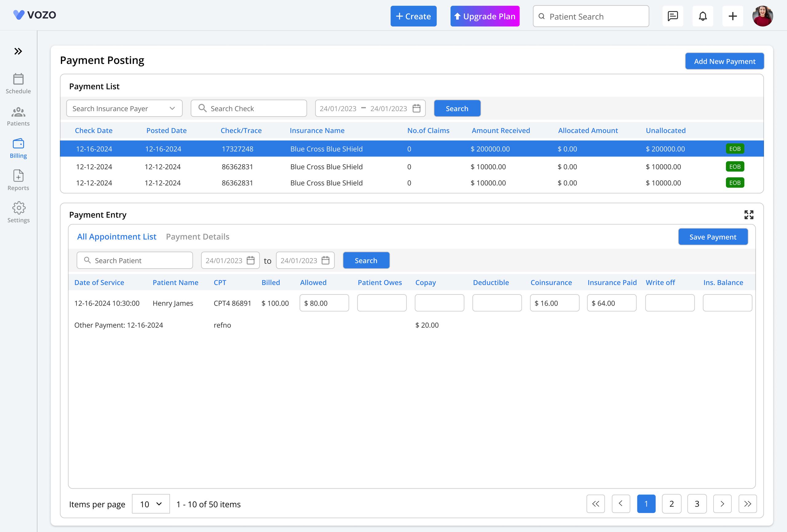
Task: Select All Appointment List tab
Action: pos(117,237)
